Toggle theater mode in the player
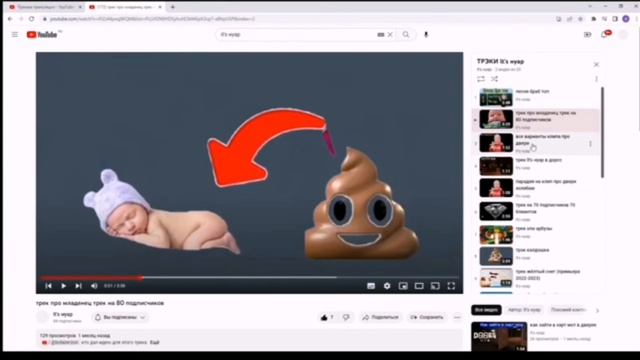640x360 pixels. click(419, 286)
